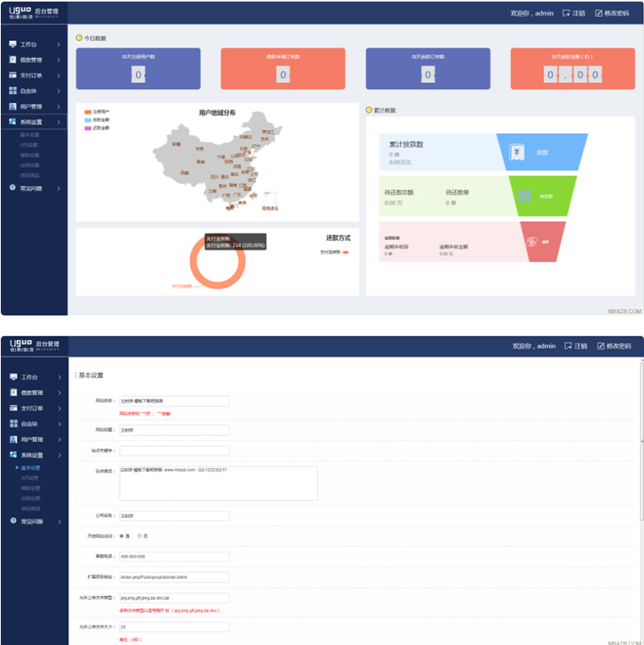Click the 借款管理 icon in the 基本设置 page sidebar
The image size is (644, 645).
(x=13, y=393)
